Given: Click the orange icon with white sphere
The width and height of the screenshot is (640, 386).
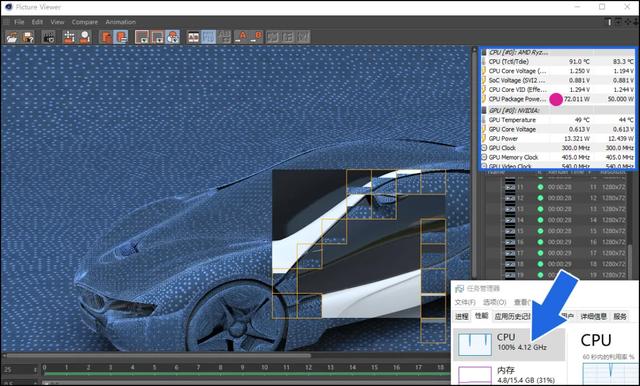Looking at the screenshot, I should tap(84, 37).
